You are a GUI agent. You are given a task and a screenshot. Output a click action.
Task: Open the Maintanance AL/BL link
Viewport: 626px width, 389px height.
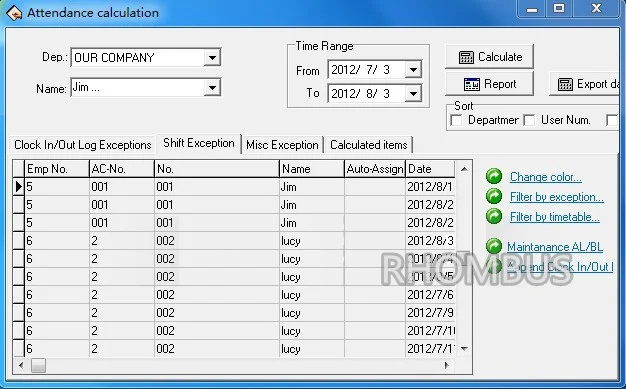click(x=555, y=247)
